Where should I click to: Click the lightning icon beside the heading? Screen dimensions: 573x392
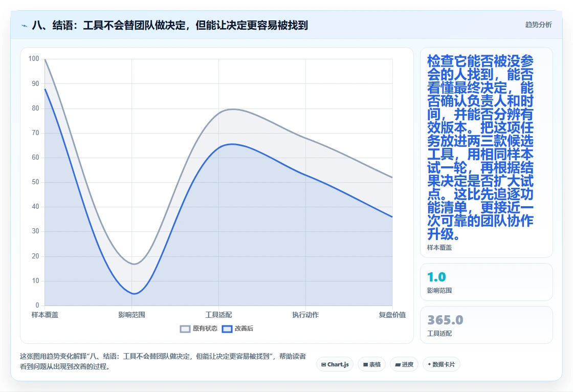tap(24, 26)
